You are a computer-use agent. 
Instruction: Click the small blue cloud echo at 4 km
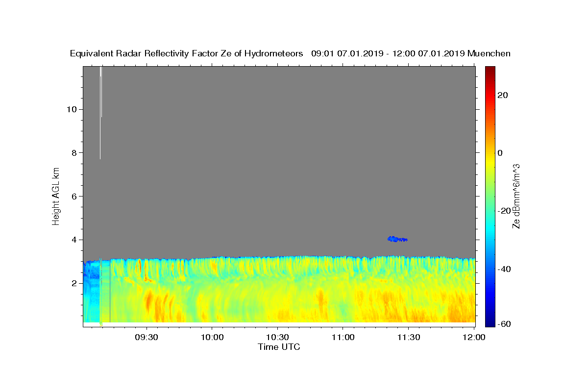[397, 239]
